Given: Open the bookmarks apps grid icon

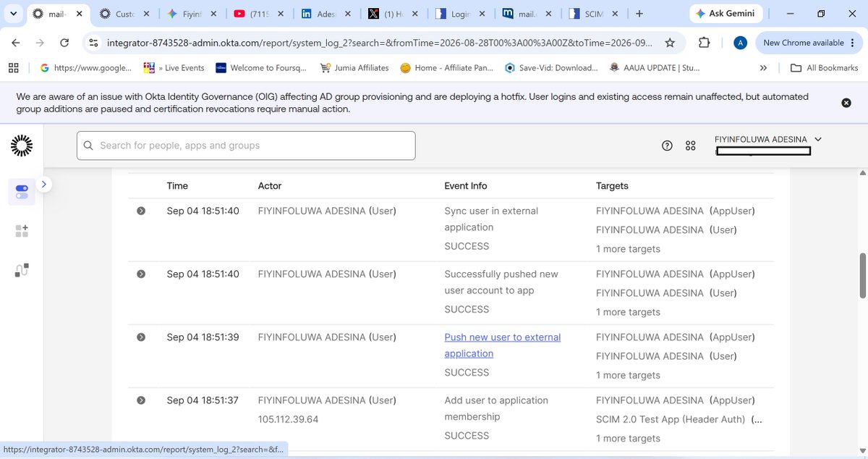Looking at the screenshot, I should [x=13, y=67].
